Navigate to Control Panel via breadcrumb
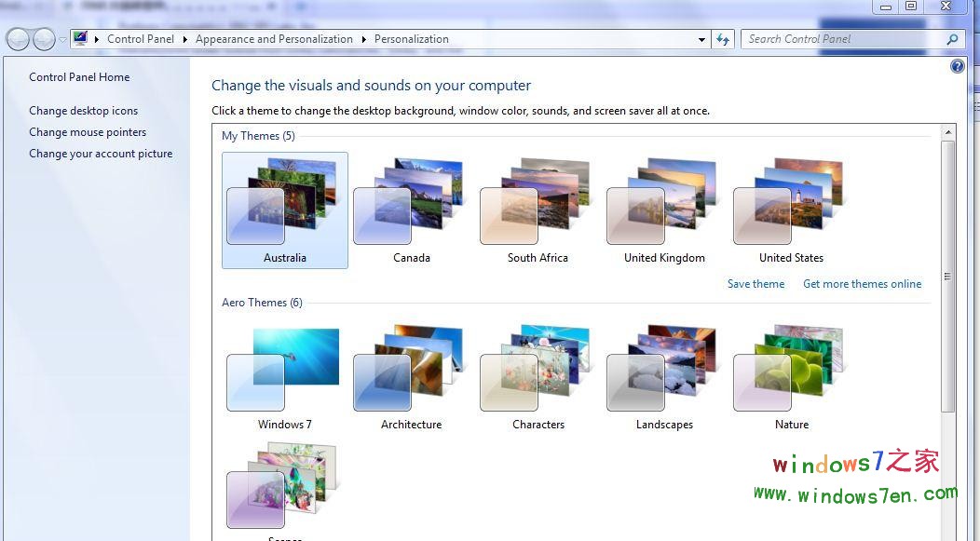This screenshot has width=980, height=541. pos(141,38)
